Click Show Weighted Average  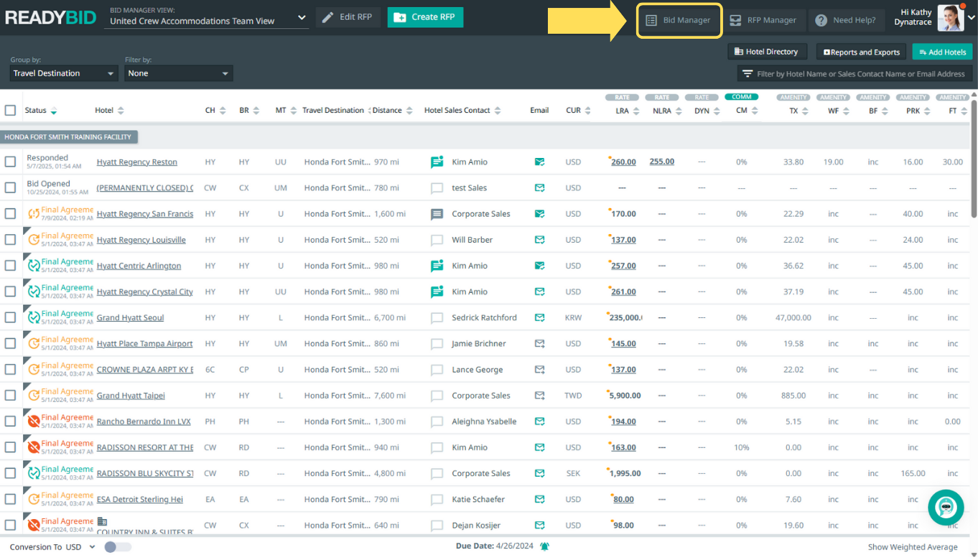[x=913, y=547]
